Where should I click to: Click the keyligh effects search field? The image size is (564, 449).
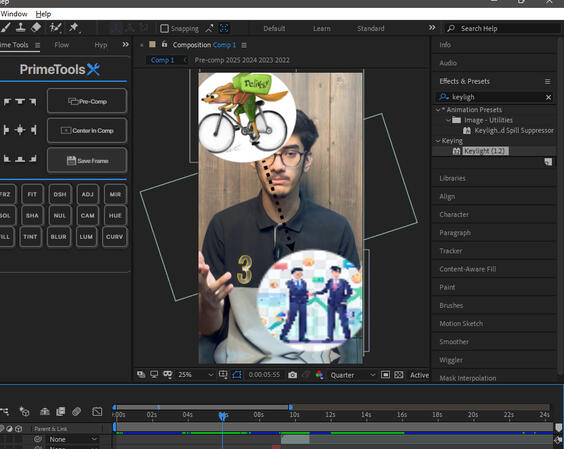pyautogui.click(x=494, y=97)
